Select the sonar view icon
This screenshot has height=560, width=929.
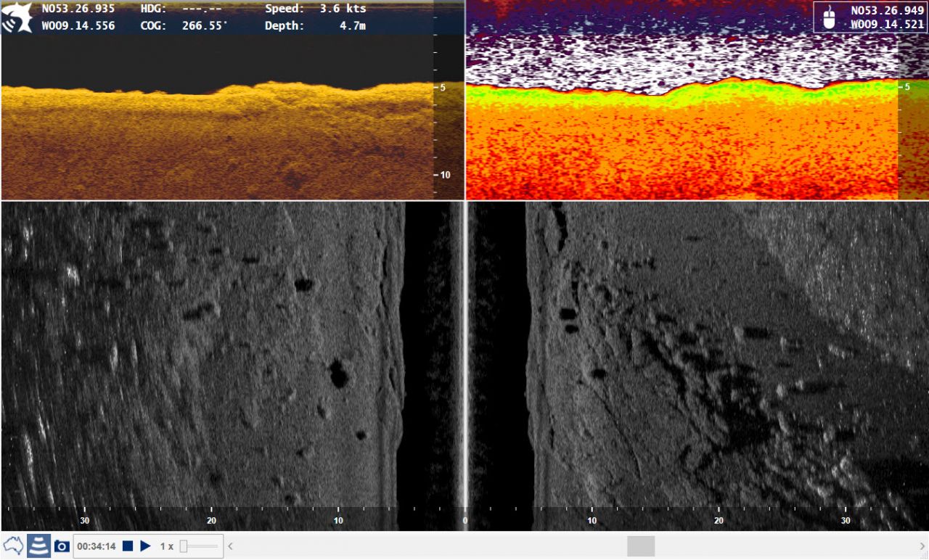(x=38, y=545)
